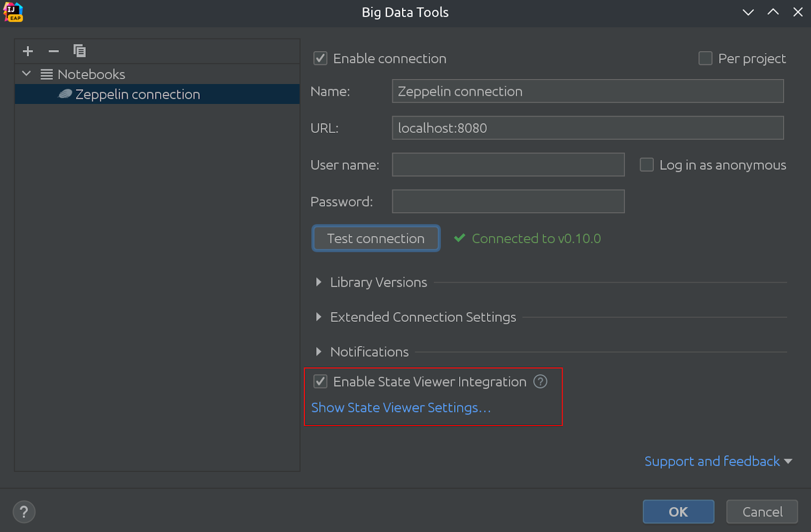811x532 pixels.
Task: Open Show State Viewer Settings link
Action: [400, 408]
